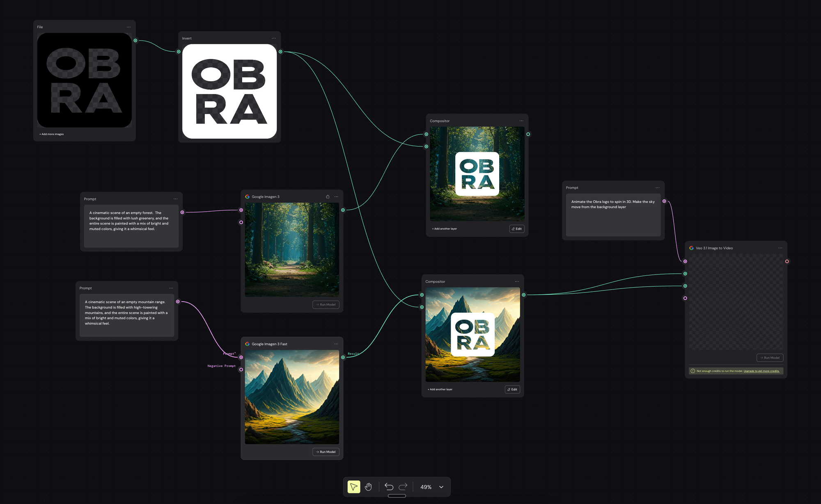
Task: Activate the hand pan tool
Action: point(368,487)
